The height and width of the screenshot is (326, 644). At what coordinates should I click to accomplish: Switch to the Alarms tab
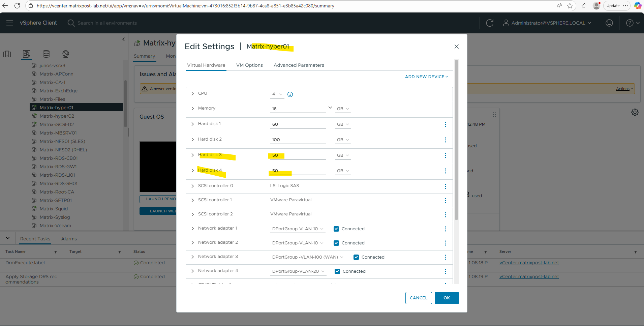point(69,239)
